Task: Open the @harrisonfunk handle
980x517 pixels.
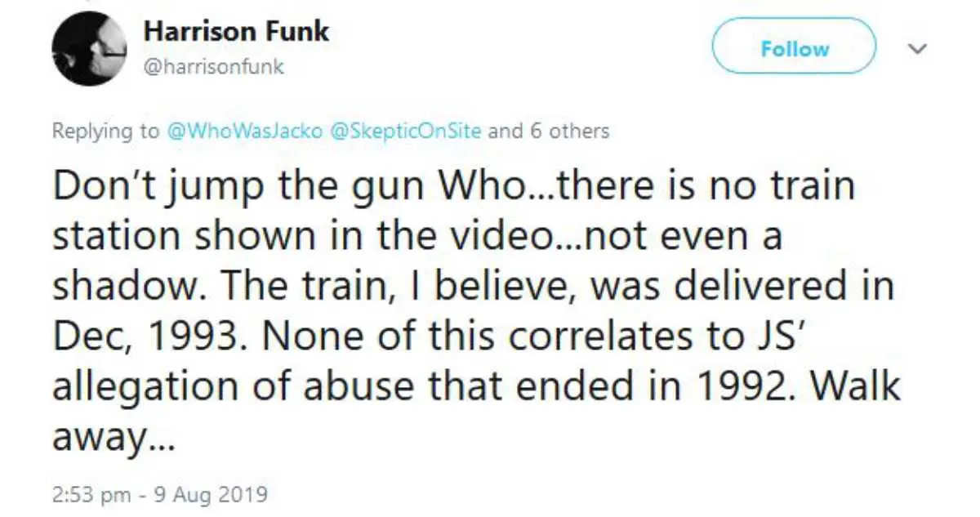Action: [213, 67]
